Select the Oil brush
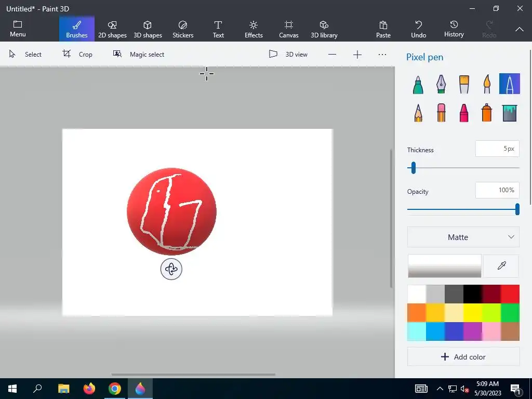Image resolution: width=532 pixels, height=399 pixels. pyautogui.click(x=464, y=84)
